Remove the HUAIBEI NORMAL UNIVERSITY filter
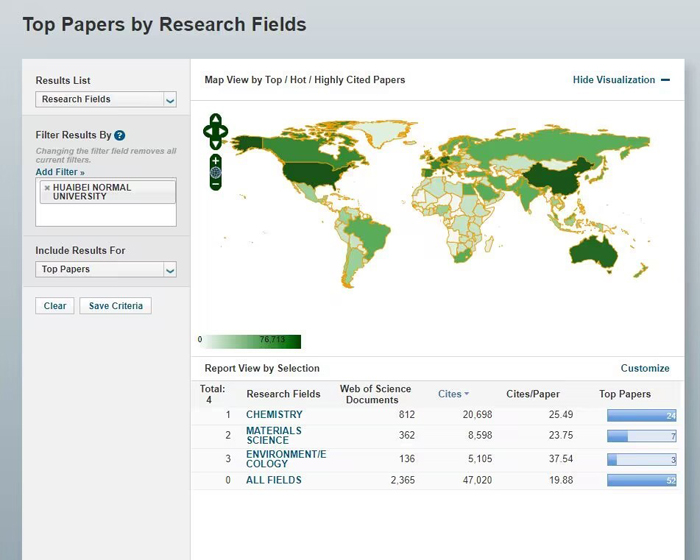The width and height of the screenshot is (700, 560). pyautogui.click(x=46, y=188)
